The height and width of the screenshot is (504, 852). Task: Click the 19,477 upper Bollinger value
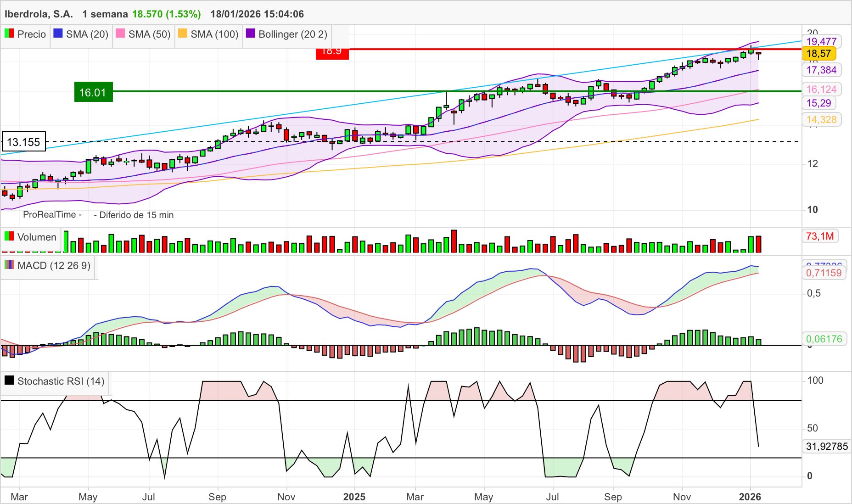pyautogui.click(x=821, y=42)
